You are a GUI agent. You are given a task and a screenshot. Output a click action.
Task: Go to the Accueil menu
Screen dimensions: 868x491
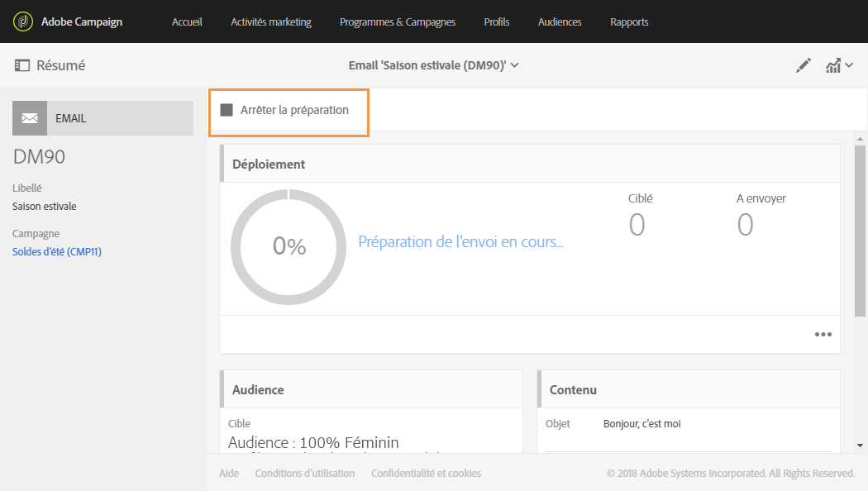coord(187,21)
